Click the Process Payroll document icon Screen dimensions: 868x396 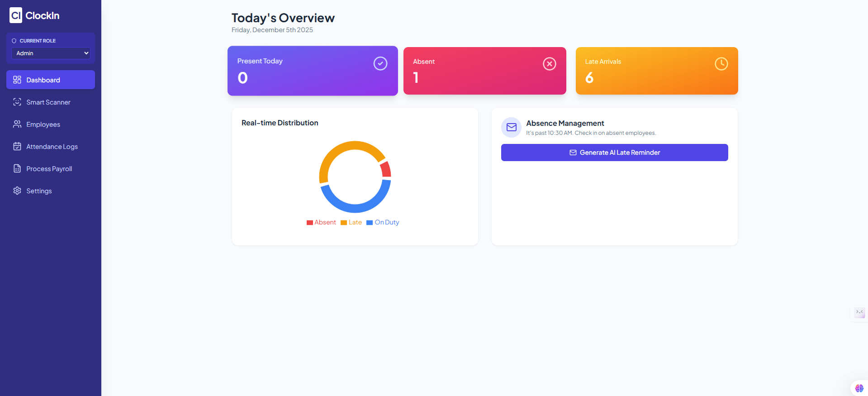17,169
